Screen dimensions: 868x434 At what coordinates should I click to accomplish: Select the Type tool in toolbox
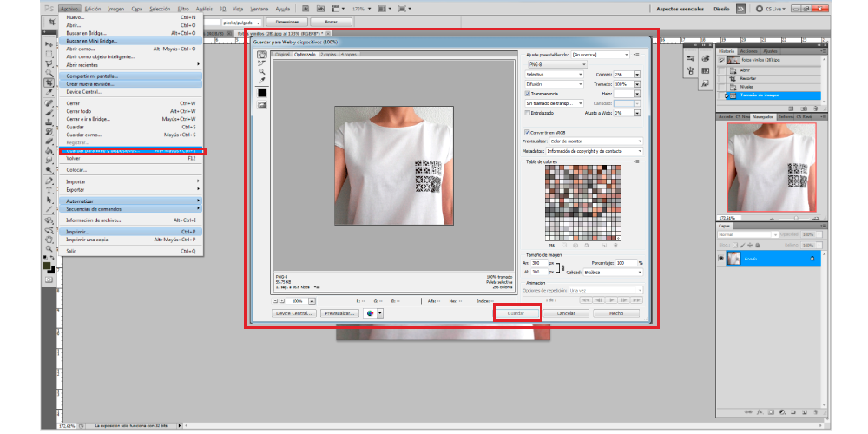(x=49, y=190)
